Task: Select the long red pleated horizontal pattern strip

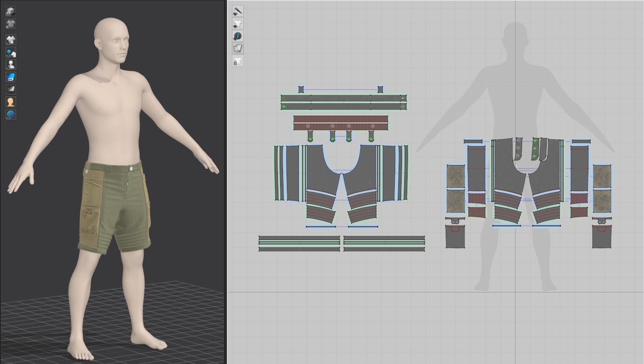Action: 341,123
